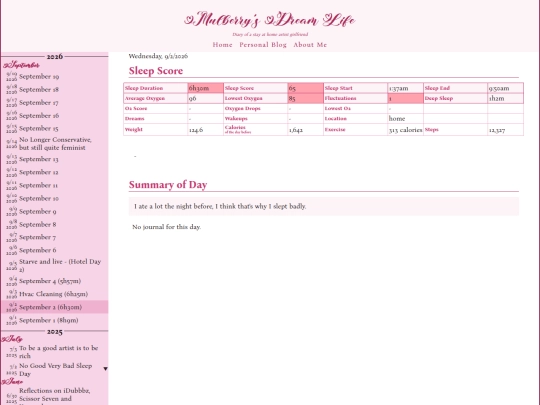This screenshot has height=405, width=540.
Task: Open the September 4 (5h57m) entry
Action: (50, 281)
